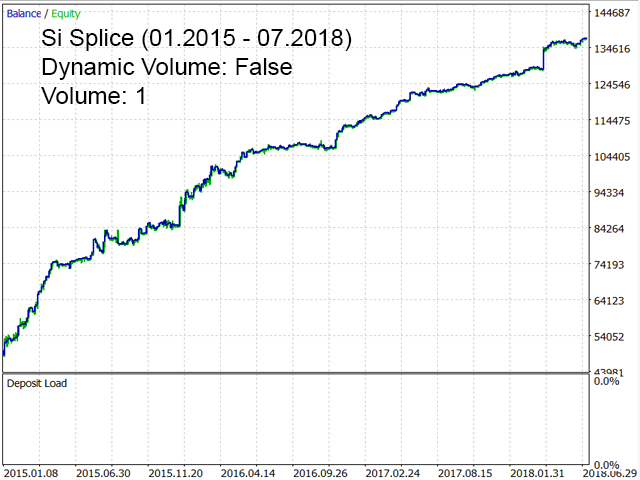Image resolution: width=640 pixels, height=480 pixels.
Task: Click the upper 0.0% Deposit Load value
Action: (607, 381)
